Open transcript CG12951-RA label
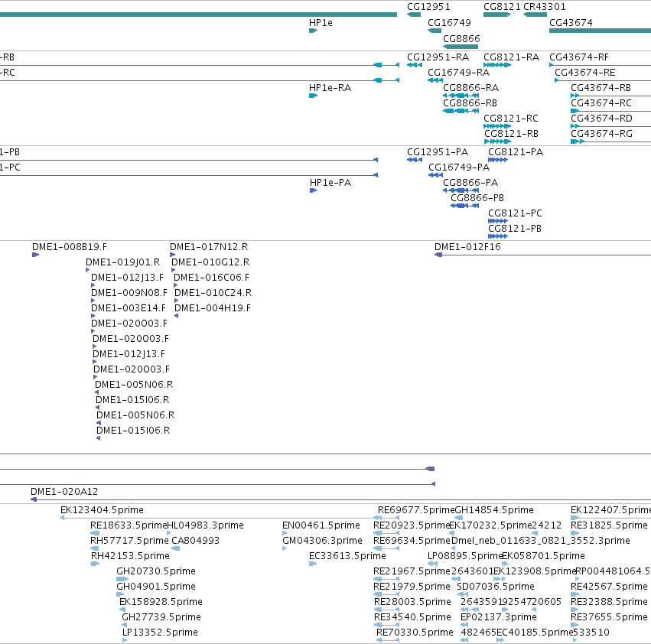 [x=438, y=57]
